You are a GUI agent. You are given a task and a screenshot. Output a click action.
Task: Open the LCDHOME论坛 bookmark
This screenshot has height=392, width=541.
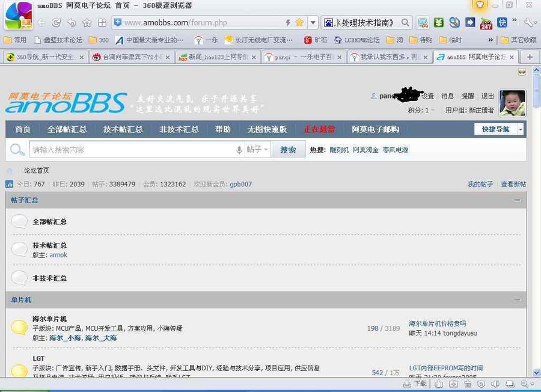coord(357,40)
